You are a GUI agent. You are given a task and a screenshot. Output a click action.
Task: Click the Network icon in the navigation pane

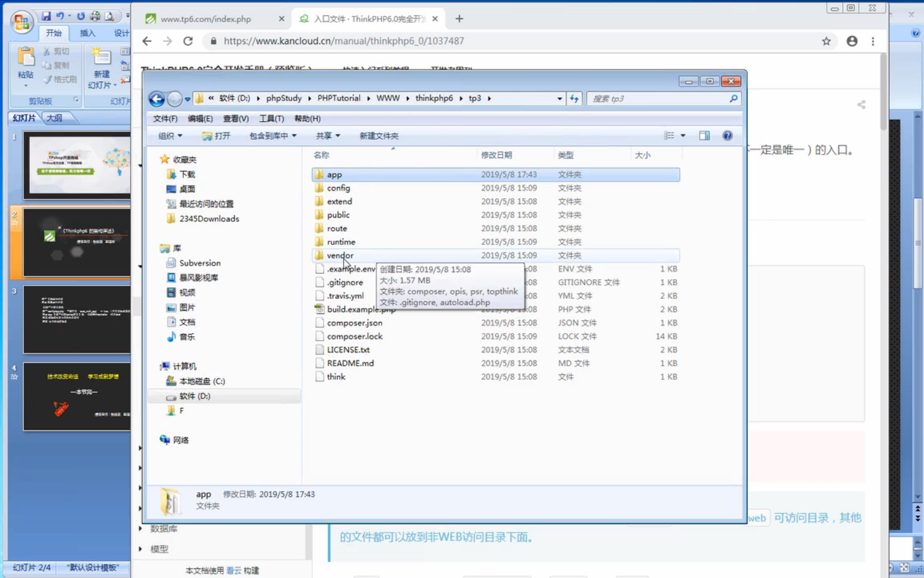(164, 439)
